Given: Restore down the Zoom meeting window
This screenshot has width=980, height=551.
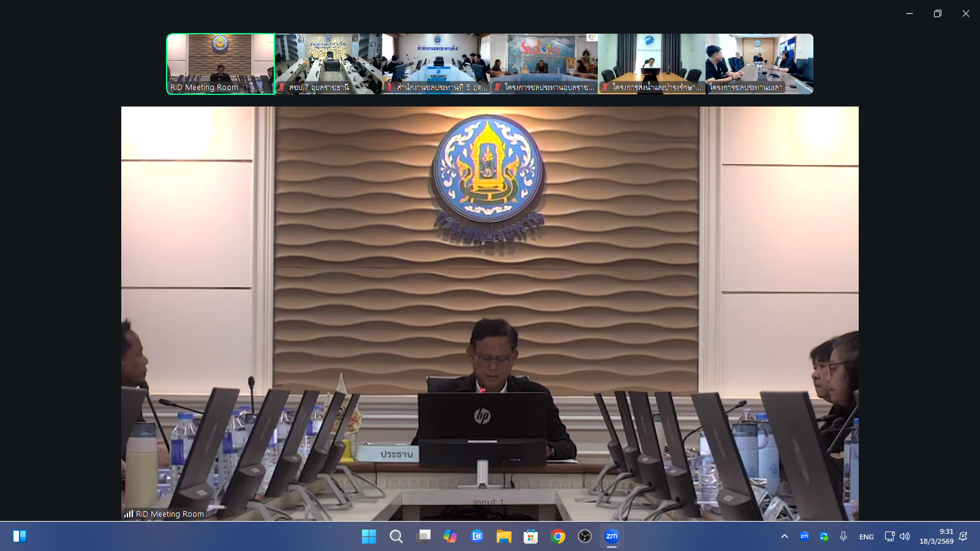Looking at the screenshot, I should pyautogui.click(x=937, y=13).
